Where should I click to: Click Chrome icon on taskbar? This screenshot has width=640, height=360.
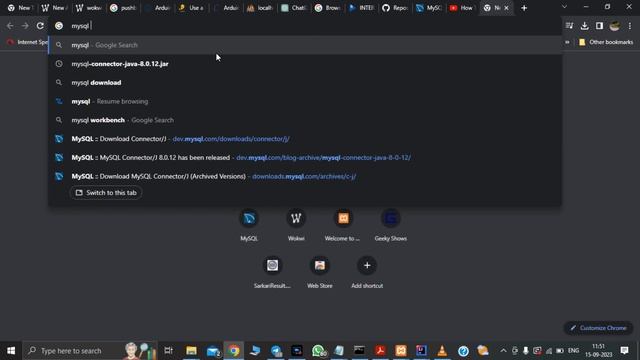[234, 351]
